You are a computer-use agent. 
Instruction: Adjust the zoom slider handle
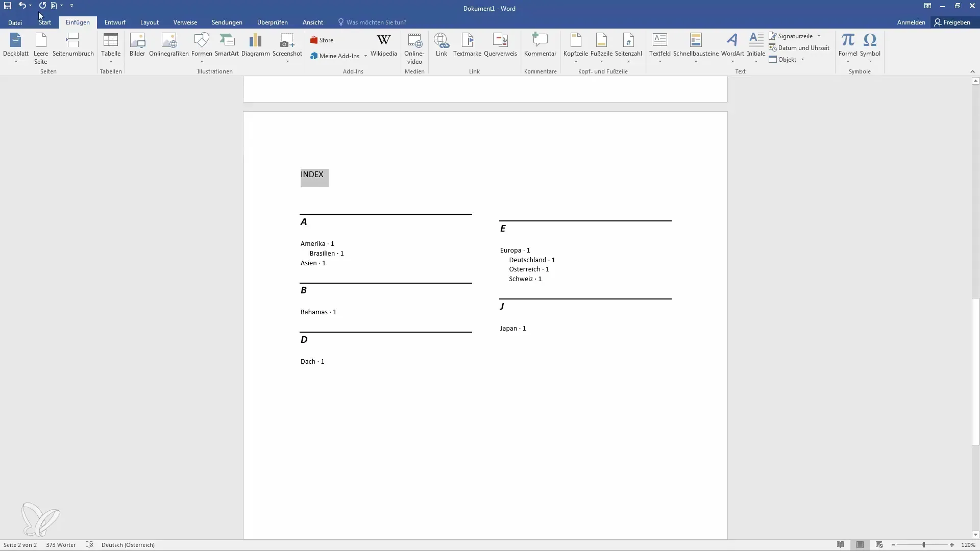[924, 545]
